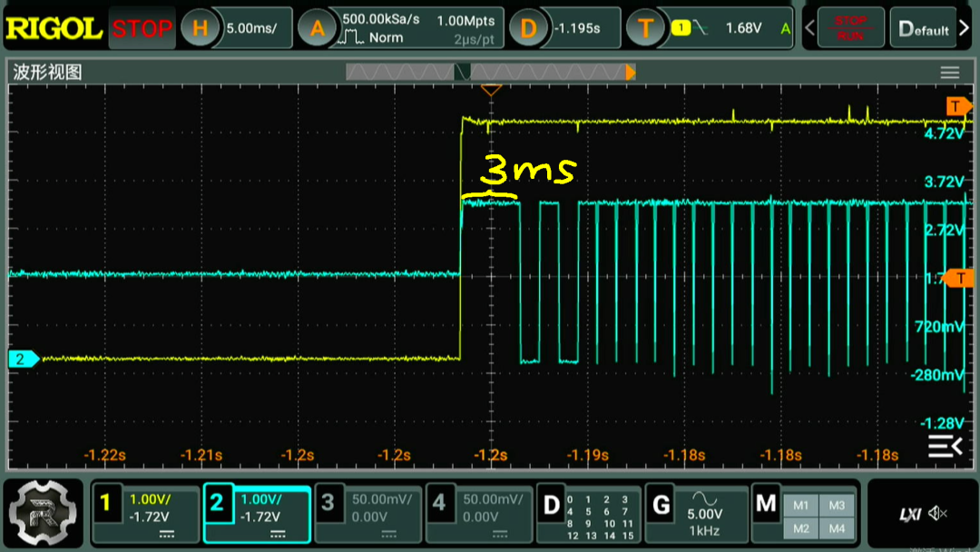The height and width of the screenshot is (552, 980).
Task: Open delay menu via D icon
Action: (x=528, y=28)
